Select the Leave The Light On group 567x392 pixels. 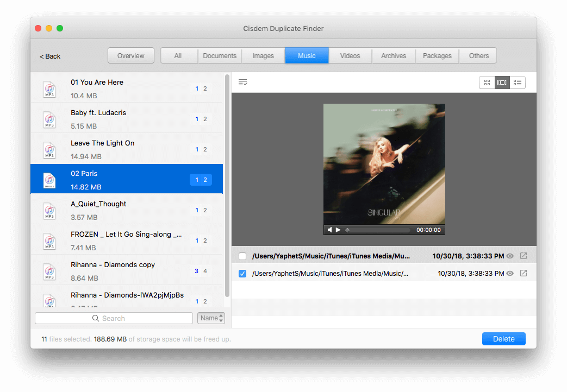click(x=127, y=149)
